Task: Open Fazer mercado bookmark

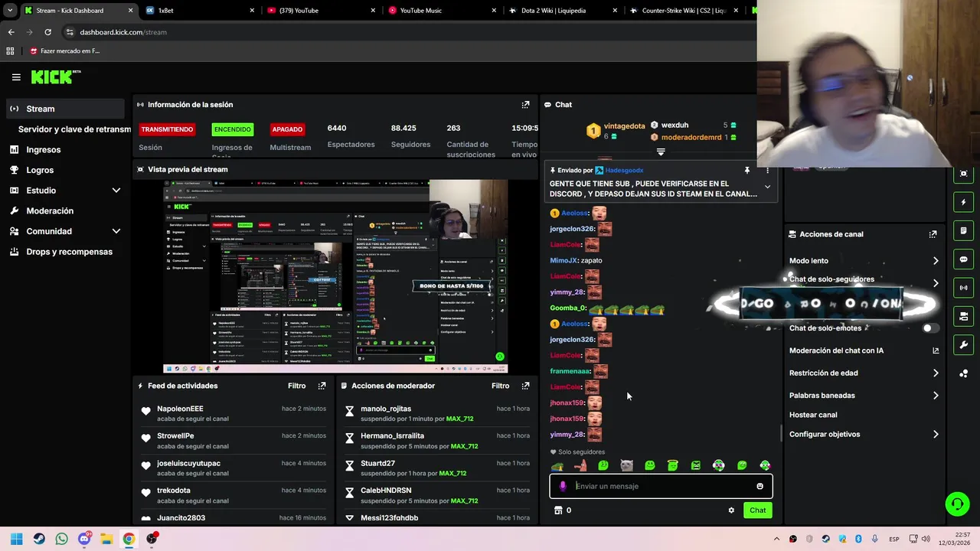Action: pyautogui.click(x=65, y=51)
